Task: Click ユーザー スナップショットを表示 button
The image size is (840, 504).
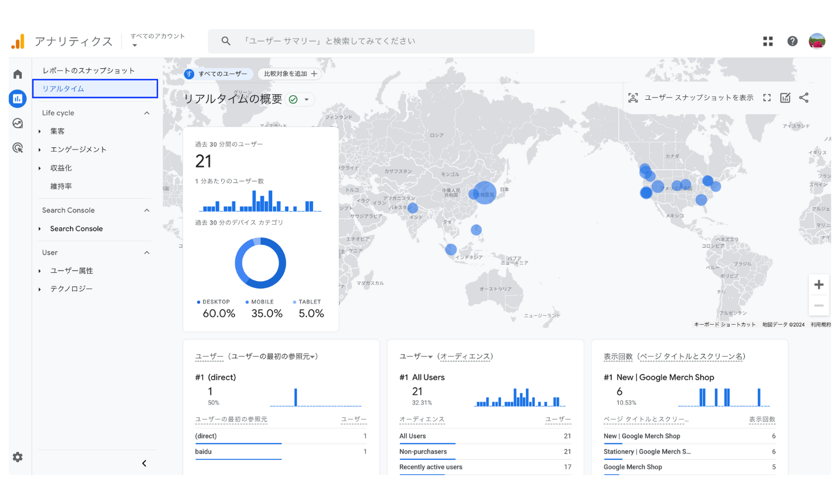Action: tap(691, 98)
